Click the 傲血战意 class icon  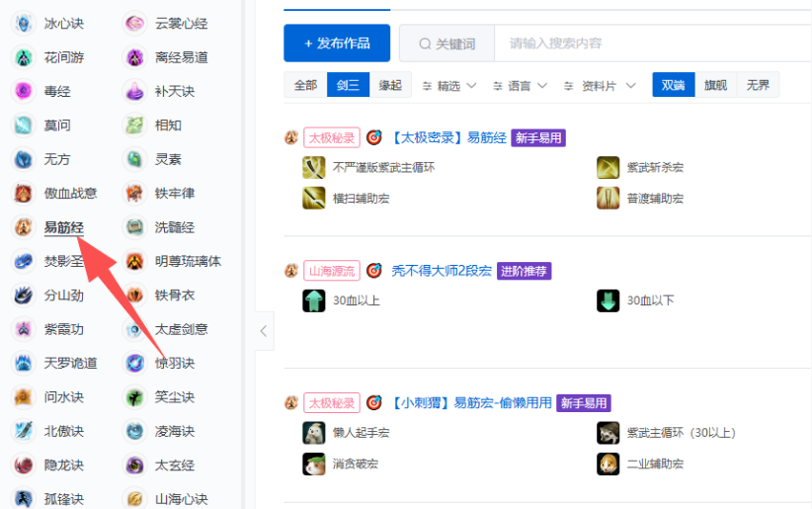click(x=24, y=194)
